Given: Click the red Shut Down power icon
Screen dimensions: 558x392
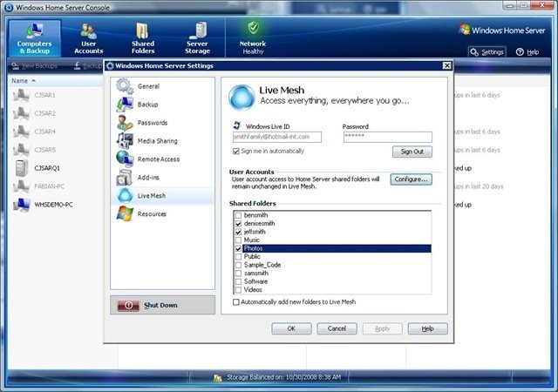Looking at the screenshot, I should pos(128,305).
